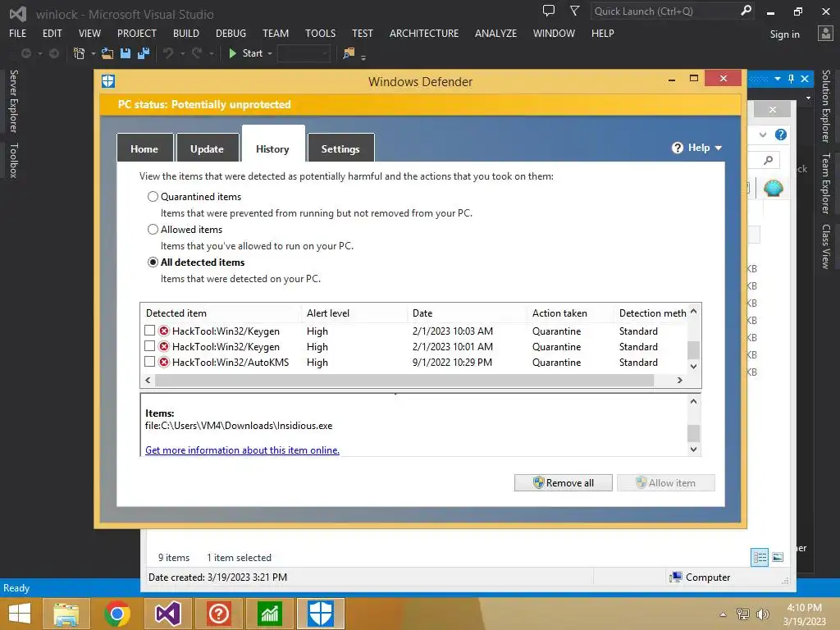Click the horizontal scrollbar thumb of detected items list

404,380
